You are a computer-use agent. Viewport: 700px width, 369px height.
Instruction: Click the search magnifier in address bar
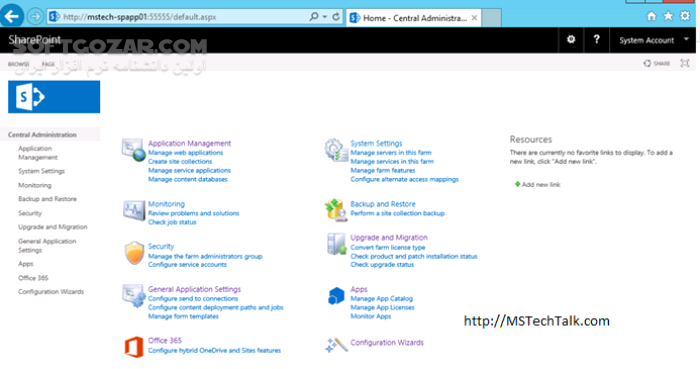[x=314, y=17]
